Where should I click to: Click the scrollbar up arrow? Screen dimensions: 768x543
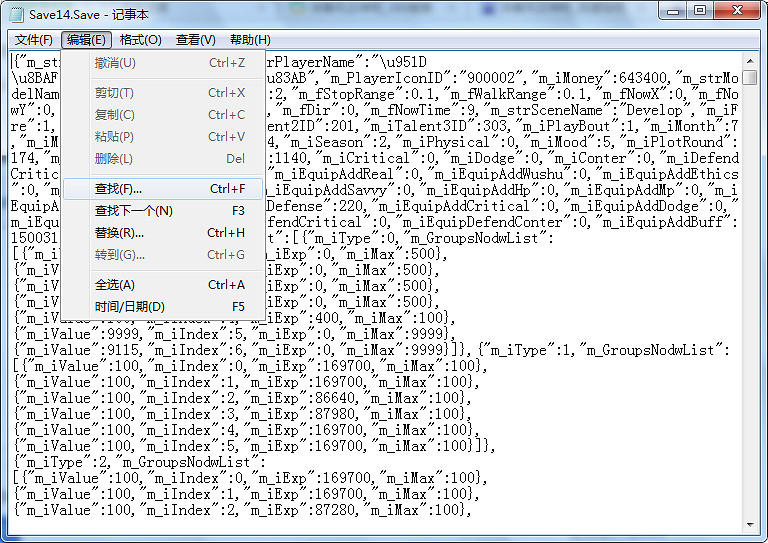point(750,62)
